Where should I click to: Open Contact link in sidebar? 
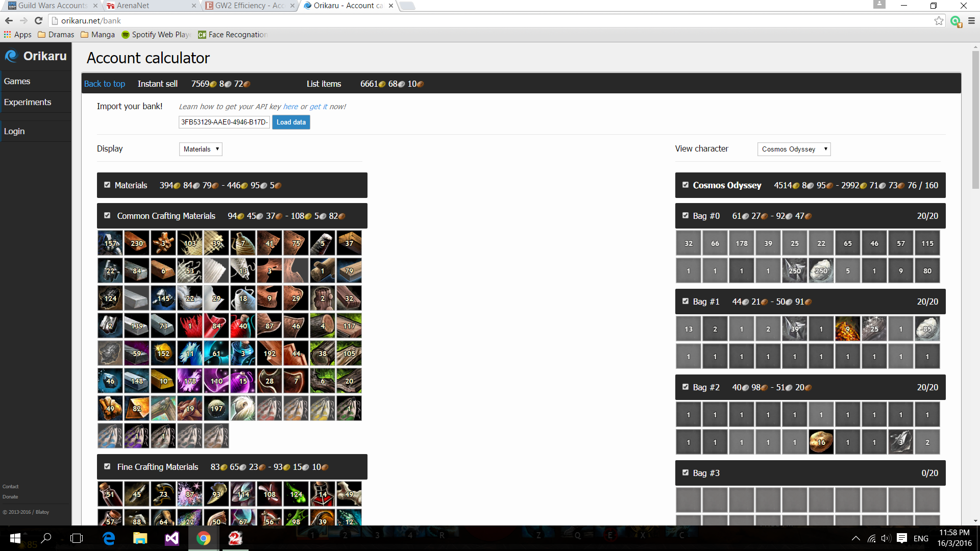pyautogui.click(x=11, y=487)
